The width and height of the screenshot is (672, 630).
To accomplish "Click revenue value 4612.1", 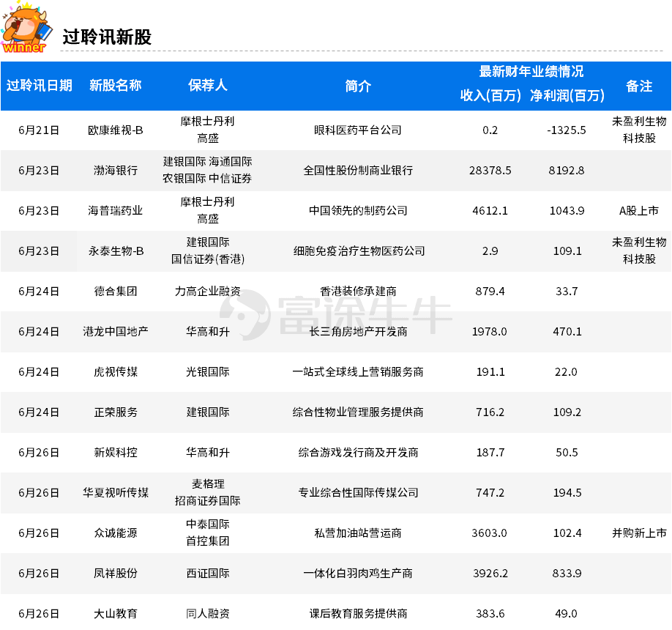I will coord(490,210).
